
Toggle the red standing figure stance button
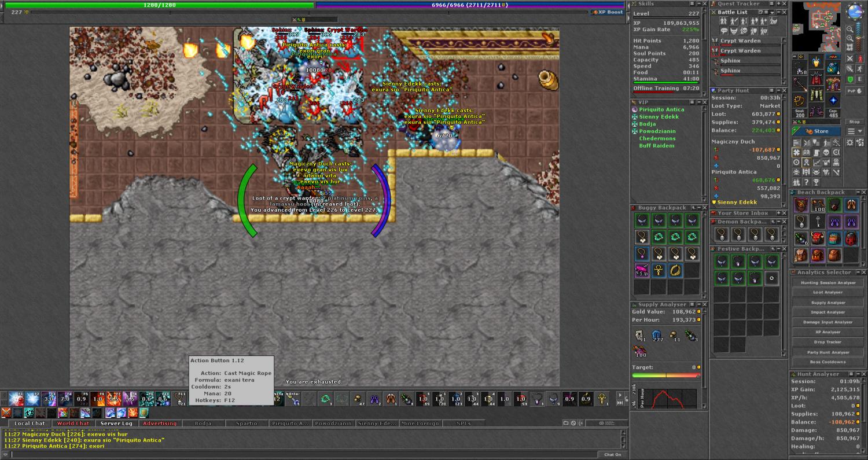(x=860, y=58)
